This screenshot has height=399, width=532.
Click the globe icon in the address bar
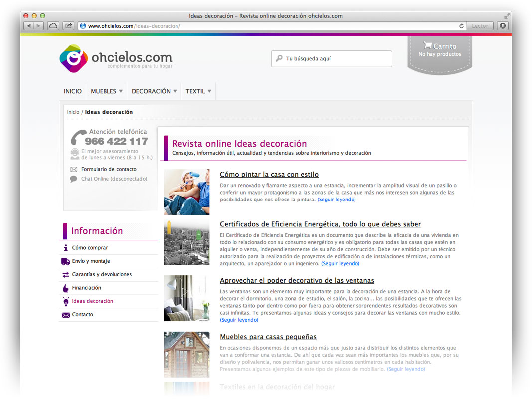83,26
